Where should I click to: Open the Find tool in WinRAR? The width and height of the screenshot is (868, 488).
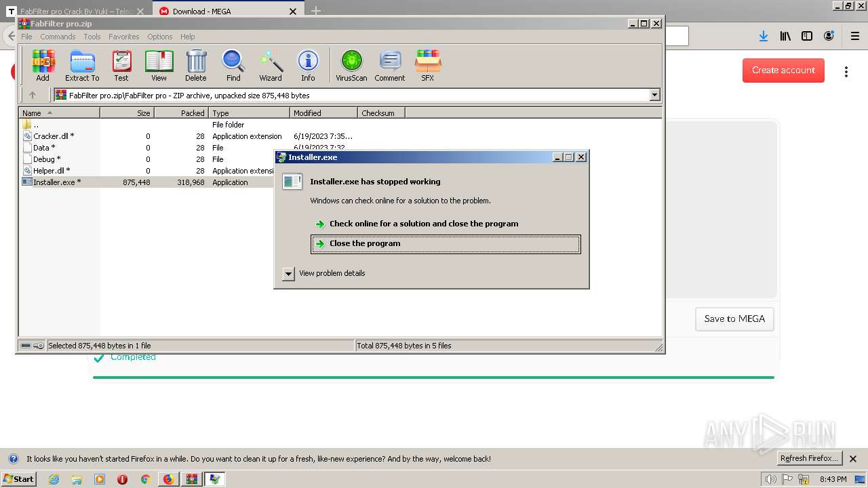click(233, 66)
